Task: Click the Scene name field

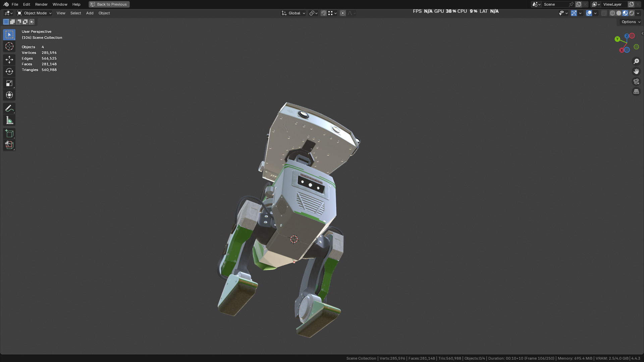Action: (555, 4)
